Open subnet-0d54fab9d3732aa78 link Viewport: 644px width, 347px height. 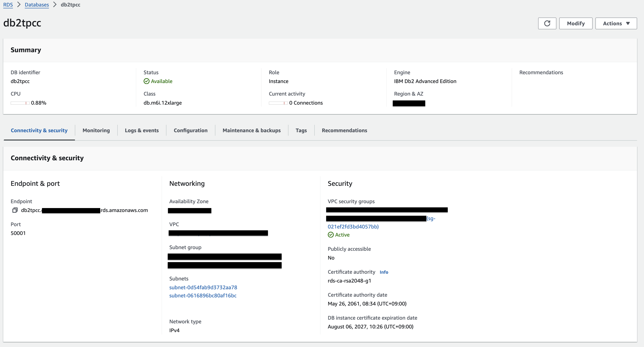pos(203,287)
